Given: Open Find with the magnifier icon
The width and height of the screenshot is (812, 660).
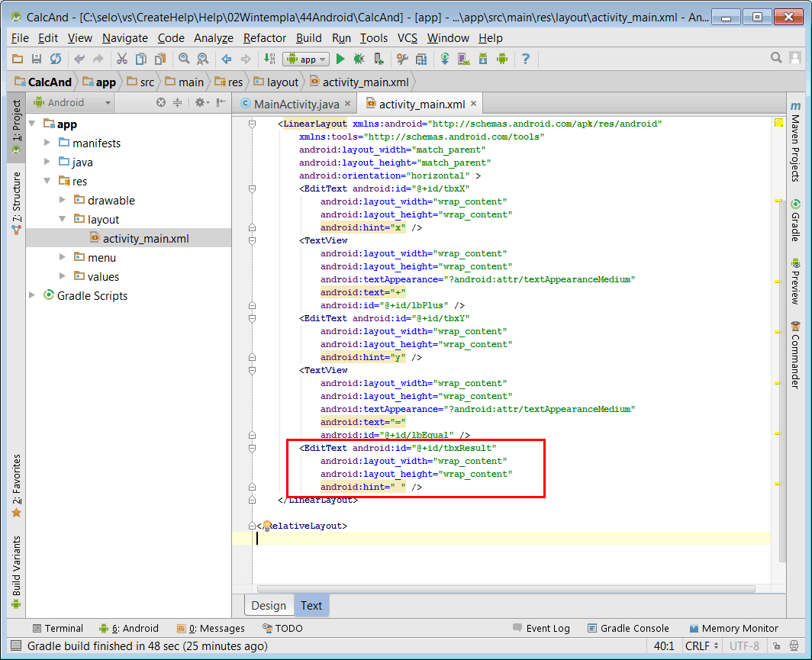Looking at the screenshot, I should coord(184,59).
